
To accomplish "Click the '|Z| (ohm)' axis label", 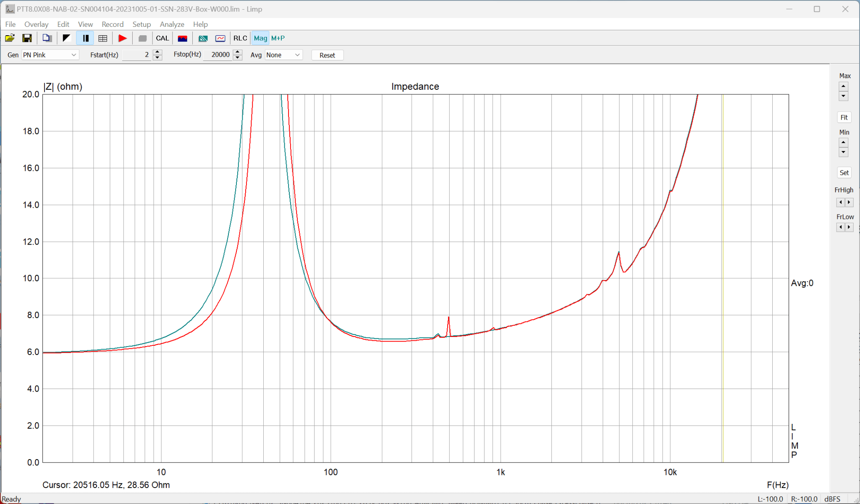I will pos(63,86).
